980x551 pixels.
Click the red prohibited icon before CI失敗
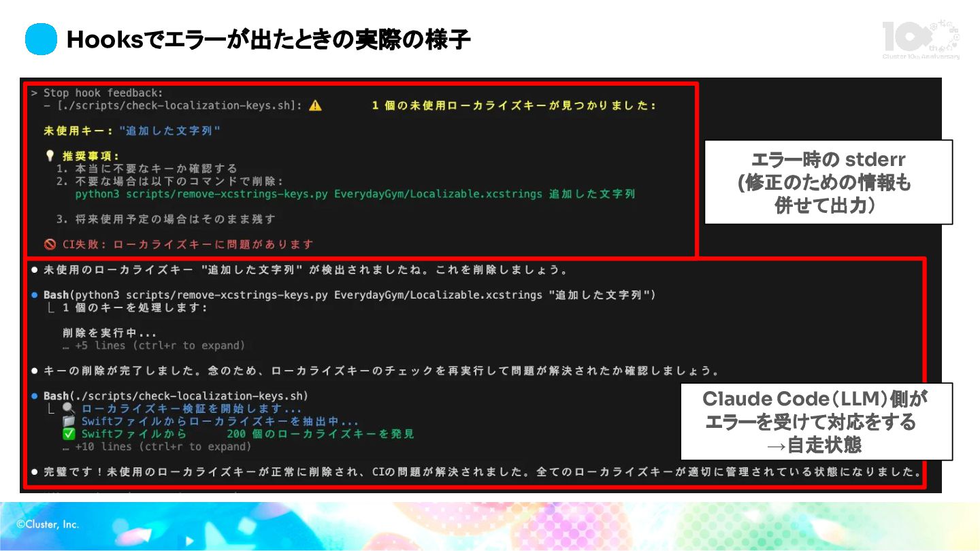pos(50,244)
